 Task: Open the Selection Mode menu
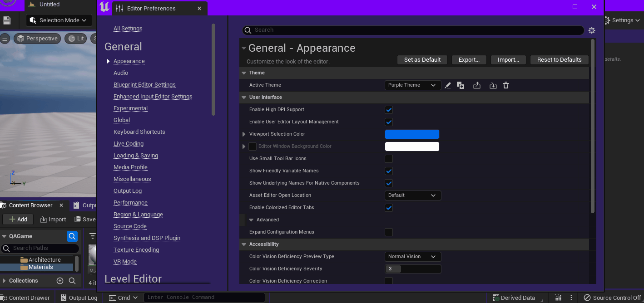click(59, 20)
